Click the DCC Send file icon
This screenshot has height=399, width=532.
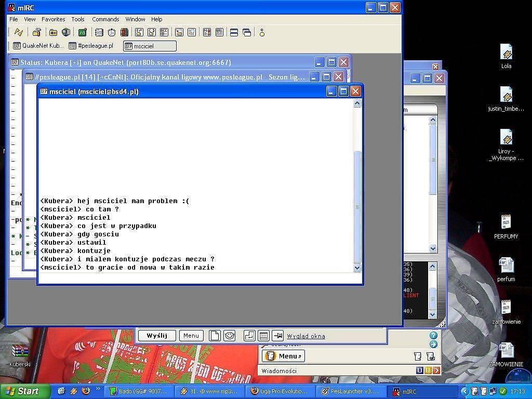click(139, 32)
